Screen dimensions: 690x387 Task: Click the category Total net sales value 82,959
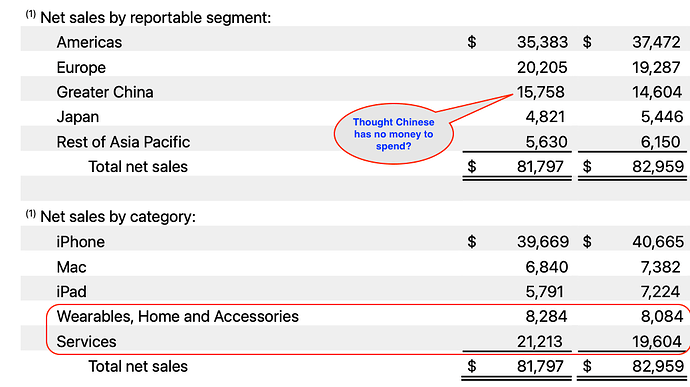point(658,366)
